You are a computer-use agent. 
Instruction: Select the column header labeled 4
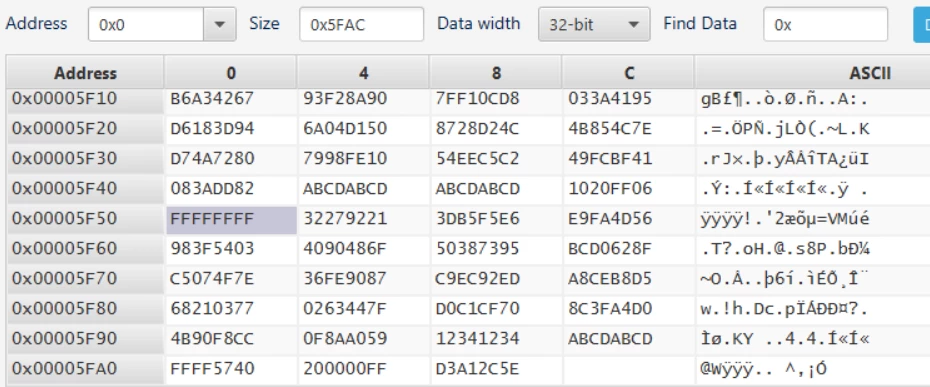coord(364,73)
